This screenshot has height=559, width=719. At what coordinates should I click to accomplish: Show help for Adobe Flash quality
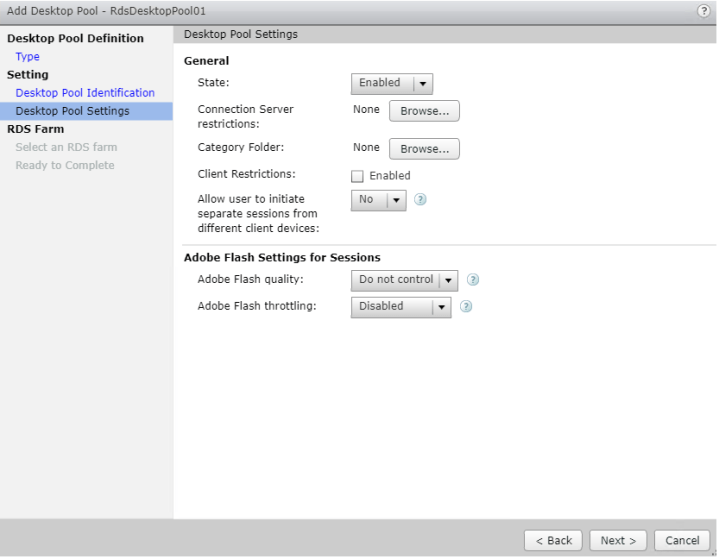[x=473, y=280]
